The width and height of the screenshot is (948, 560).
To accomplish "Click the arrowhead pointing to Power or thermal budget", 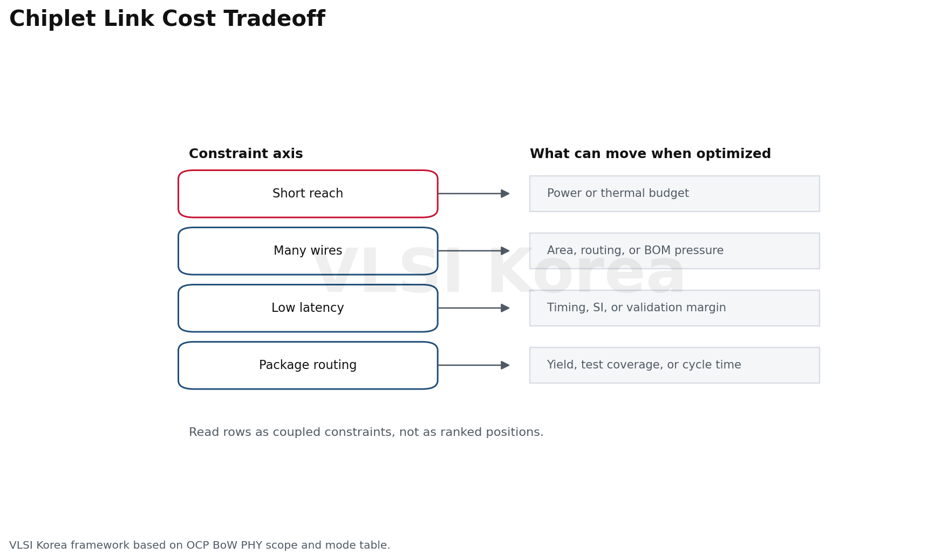I will click(x=505, y=194).
